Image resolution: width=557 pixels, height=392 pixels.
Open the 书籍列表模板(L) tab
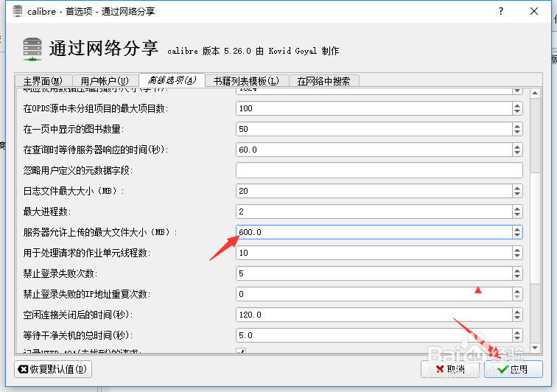246,81
